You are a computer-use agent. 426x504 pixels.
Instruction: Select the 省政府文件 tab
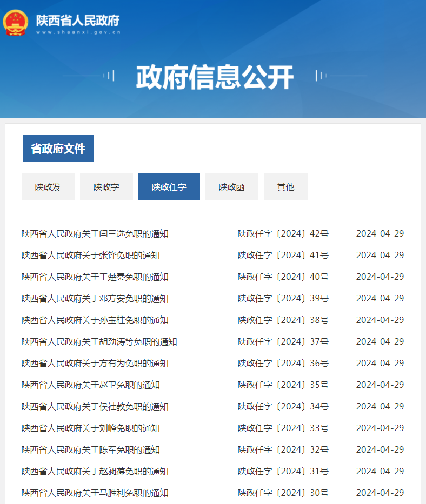tap(58, 148)
